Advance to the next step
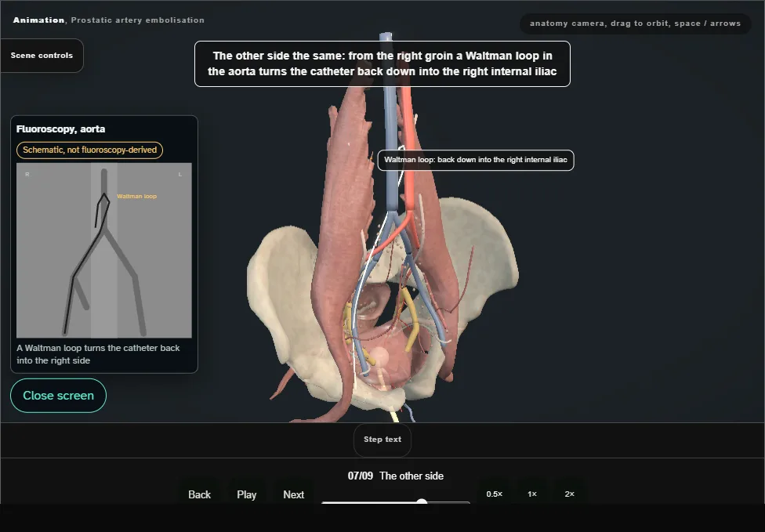765x532 pixels. coord(294,494)
